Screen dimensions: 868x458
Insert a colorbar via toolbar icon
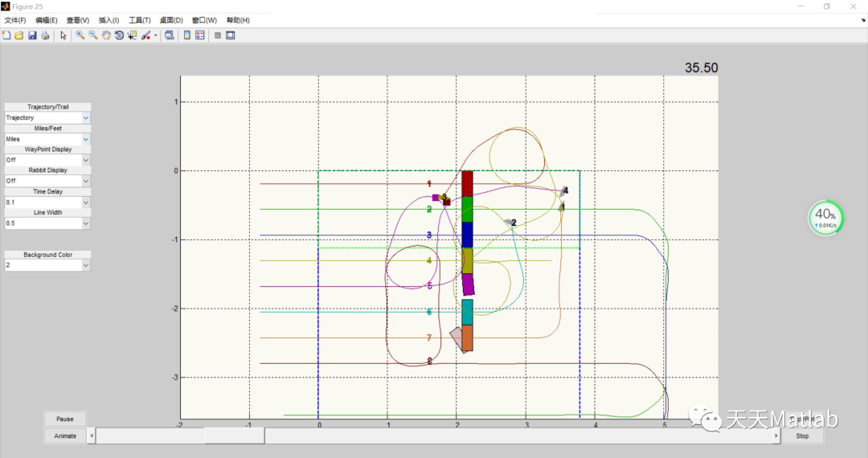point(187,35)
